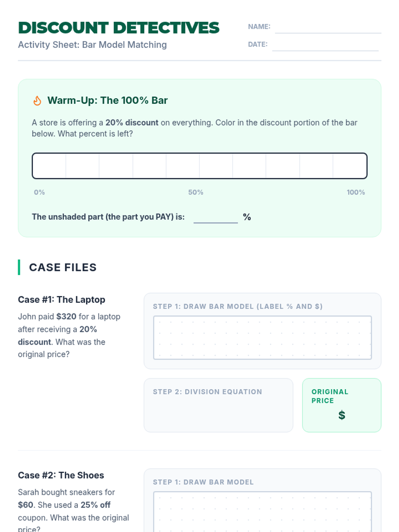The image size is (399, 532).
Task: Click the Case #2 bar model drawing area
Action: 262,512
